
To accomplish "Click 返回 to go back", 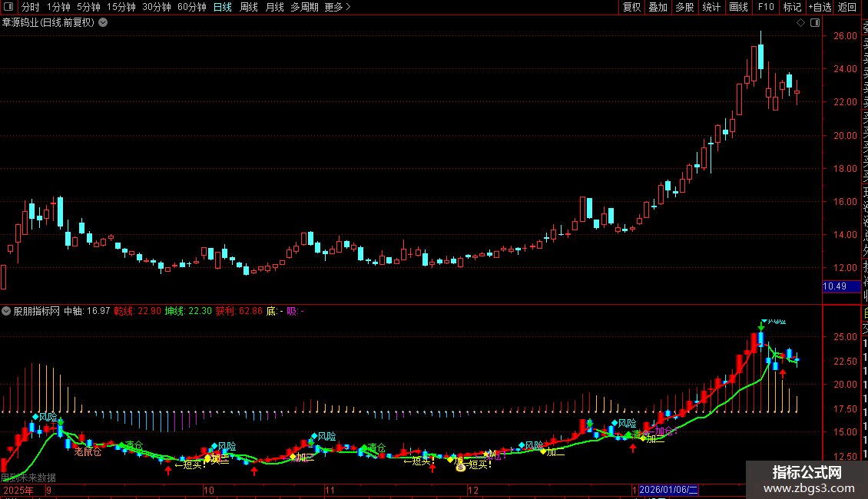I will pyautogui.click(x=847, y=7).
